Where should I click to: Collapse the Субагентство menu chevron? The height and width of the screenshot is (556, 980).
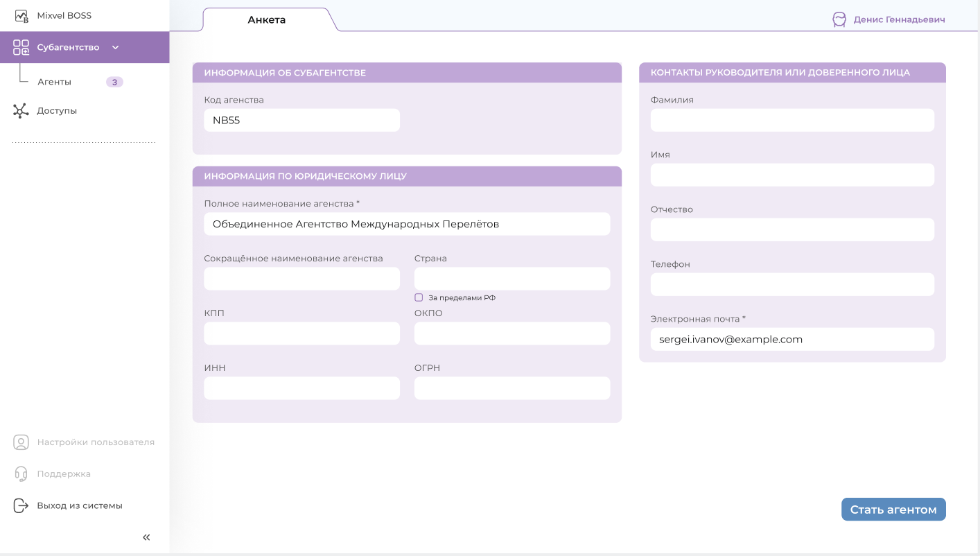click(x=116, y=47)
